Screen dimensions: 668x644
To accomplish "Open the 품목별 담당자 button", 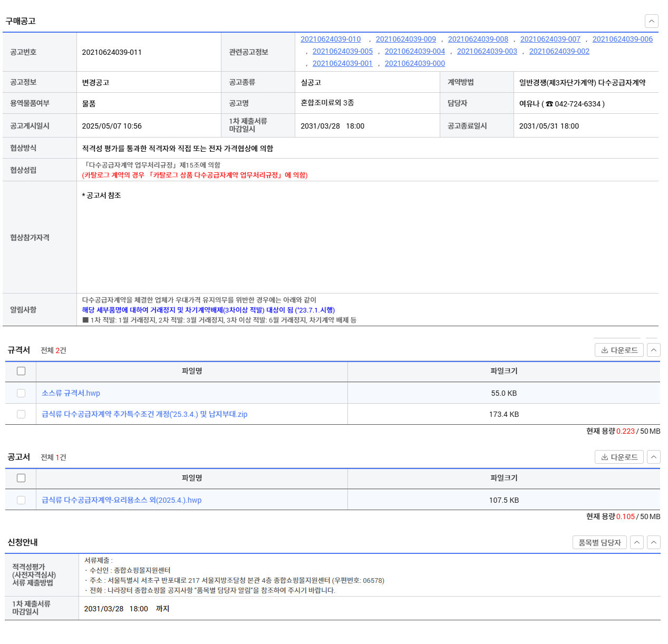I will tap(599, 542).
